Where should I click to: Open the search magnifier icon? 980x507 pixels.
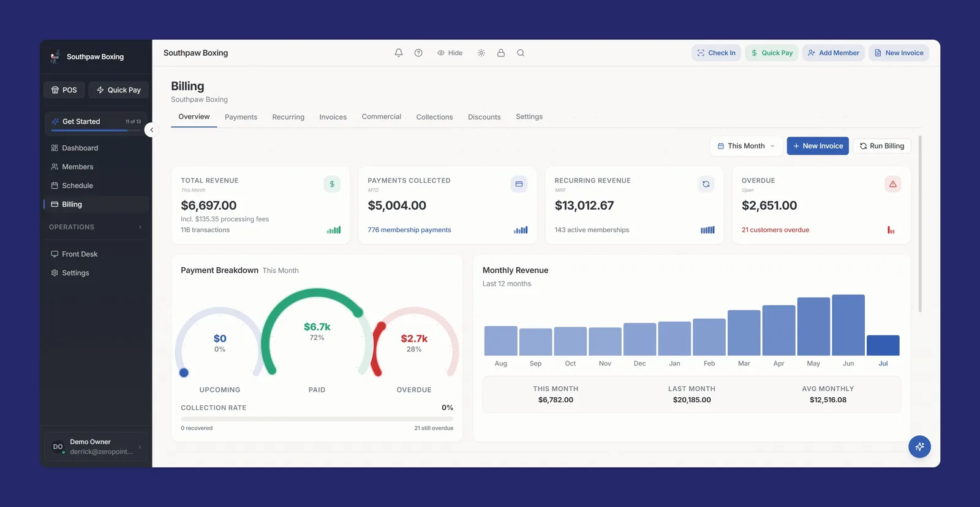tap(521, 53)
